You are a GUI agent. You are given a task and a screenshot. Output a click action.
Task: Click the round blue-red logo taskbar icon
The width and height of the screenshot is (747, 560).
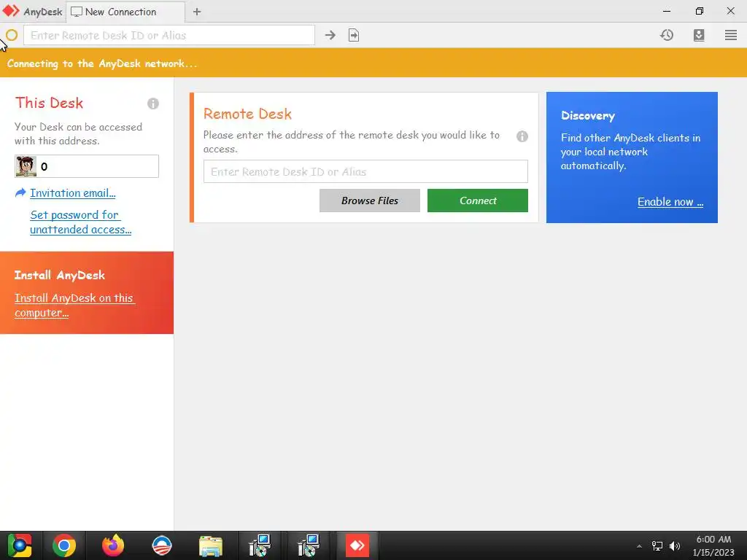[162, 545]
